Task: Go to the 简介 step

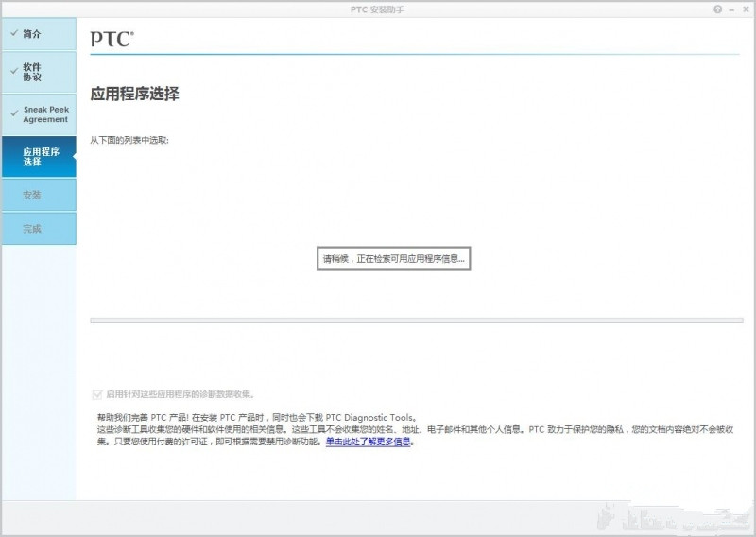Action: tap(39, 34)
